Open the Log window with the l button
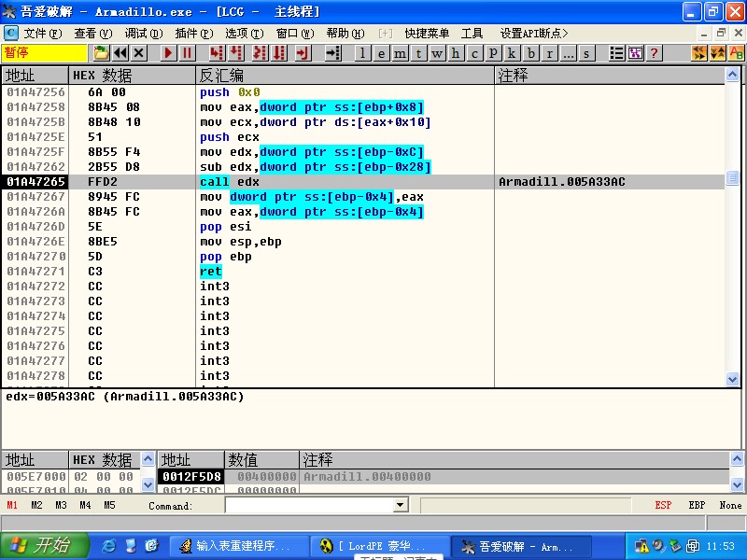The height and width of the screenshot is (560, 747). coord(363,53)
